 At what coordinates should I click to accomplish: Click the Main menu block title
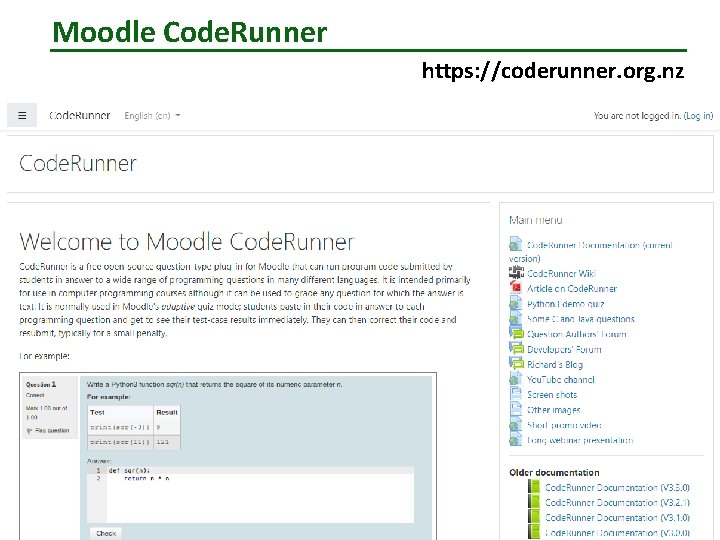(535, 220)
